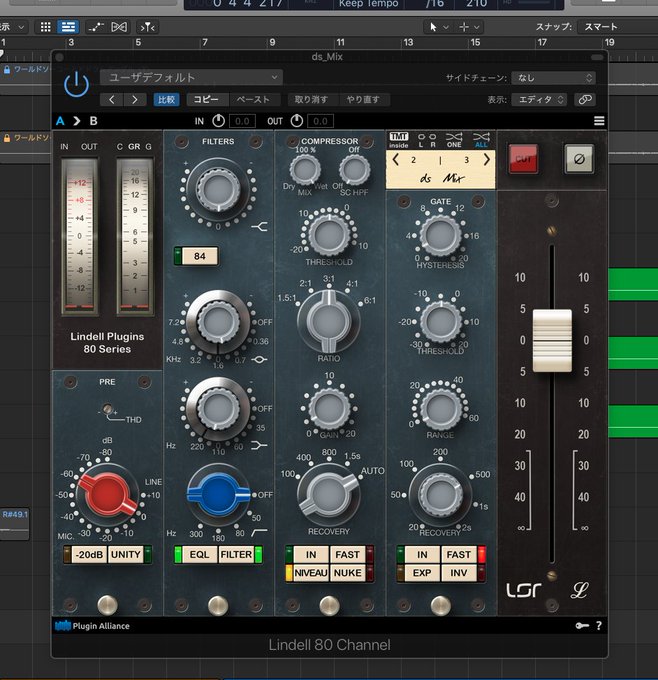Go to previous TMT channel with left chevron

(x=395, y=160)
